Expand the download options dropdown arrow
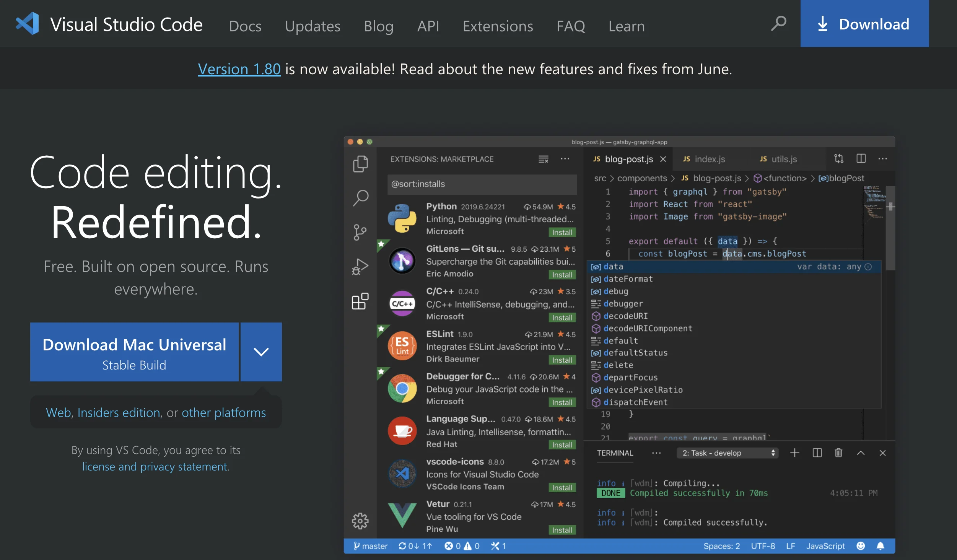 click(x=261, y=352)
